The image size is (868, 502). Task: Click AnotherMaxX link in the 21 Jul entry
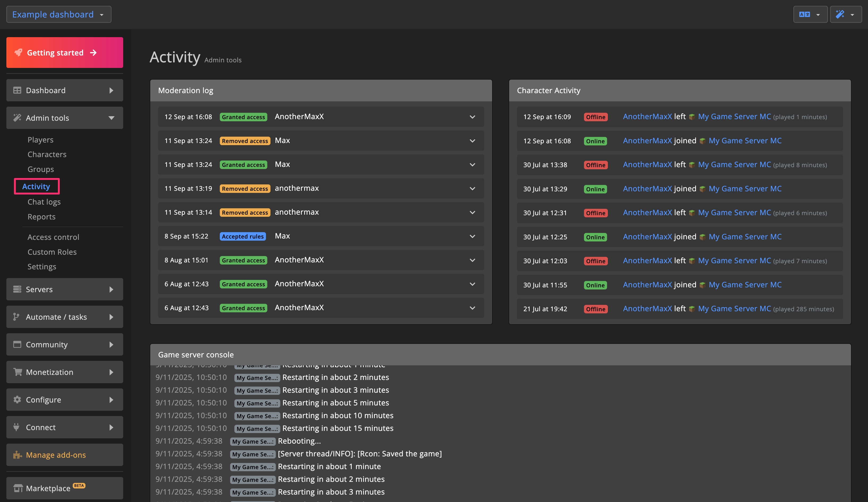(x=647, y=309)
